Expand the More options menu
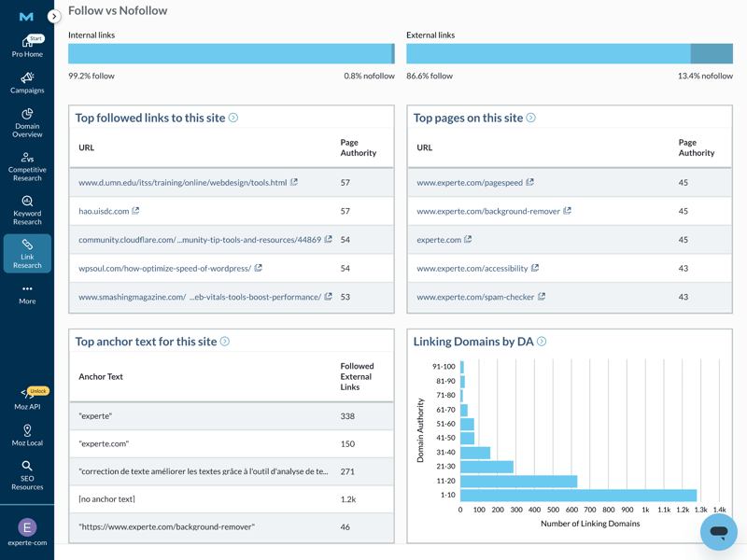Viewport: 747px width, 560px height. (27, 294)
